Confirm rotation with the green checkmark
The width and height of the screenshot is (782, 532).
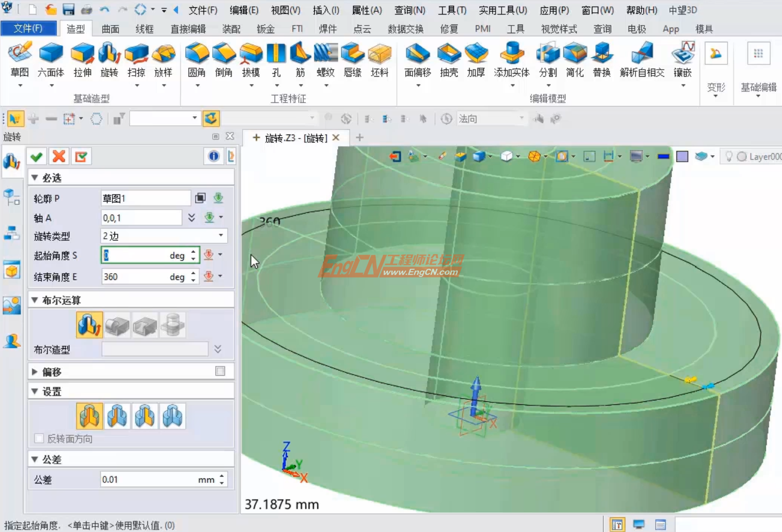[36, 157]
